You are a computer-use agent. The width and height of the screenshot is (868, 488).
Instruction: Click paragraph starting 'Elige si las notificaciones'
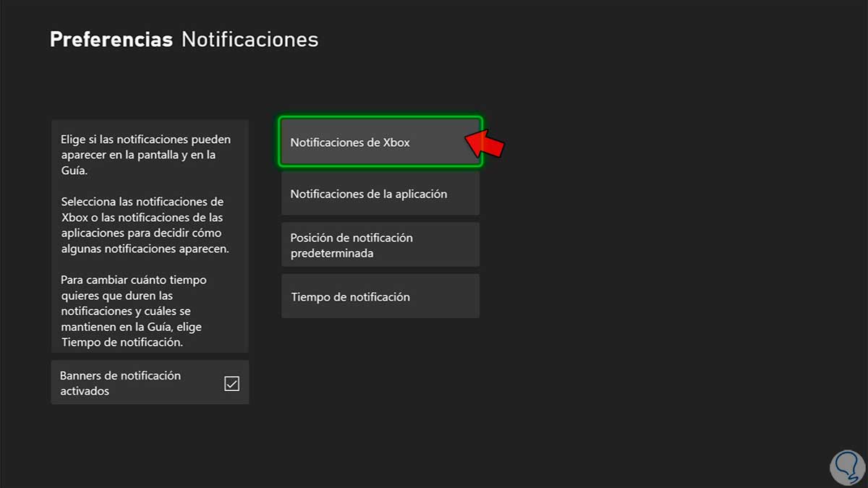pyautogui.click(x=146, y=155)
